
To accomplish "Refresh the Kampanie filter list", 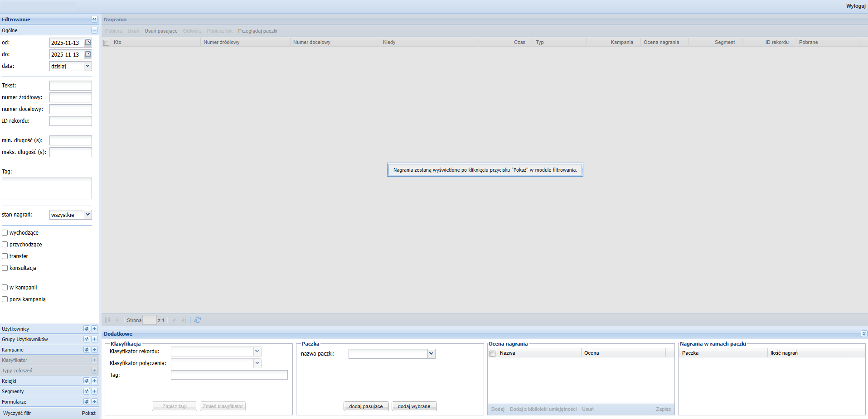I will [87, 350].
